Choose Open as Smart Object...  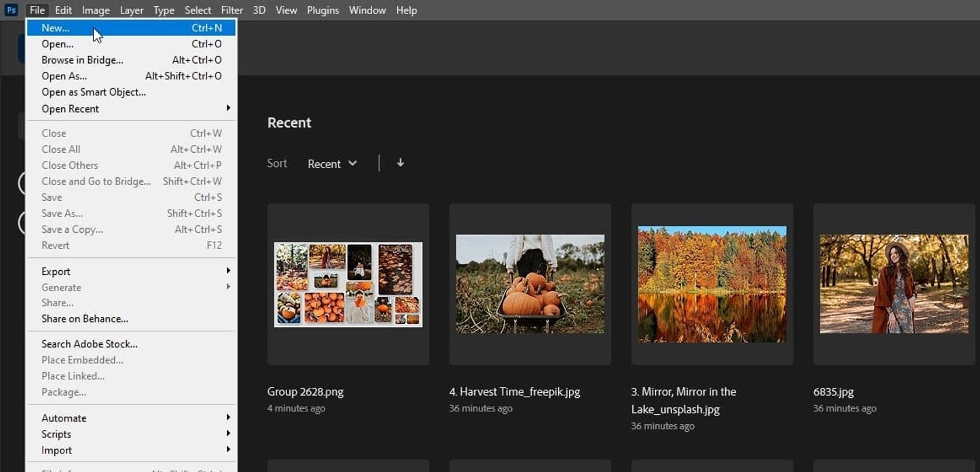click(93, 92)
